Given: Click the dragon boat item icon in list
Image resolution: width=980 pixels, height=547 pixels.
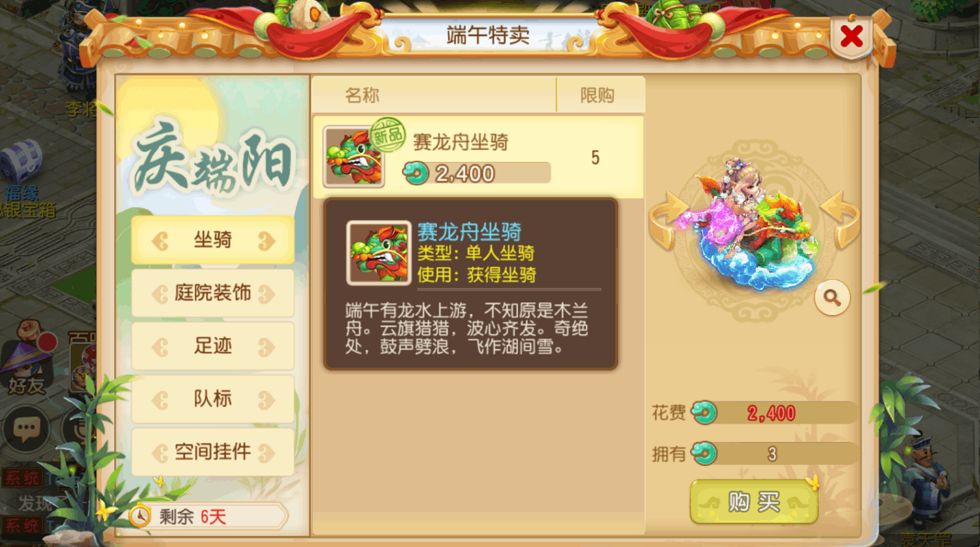Looking at the screenshot, I should click(353, 157).
